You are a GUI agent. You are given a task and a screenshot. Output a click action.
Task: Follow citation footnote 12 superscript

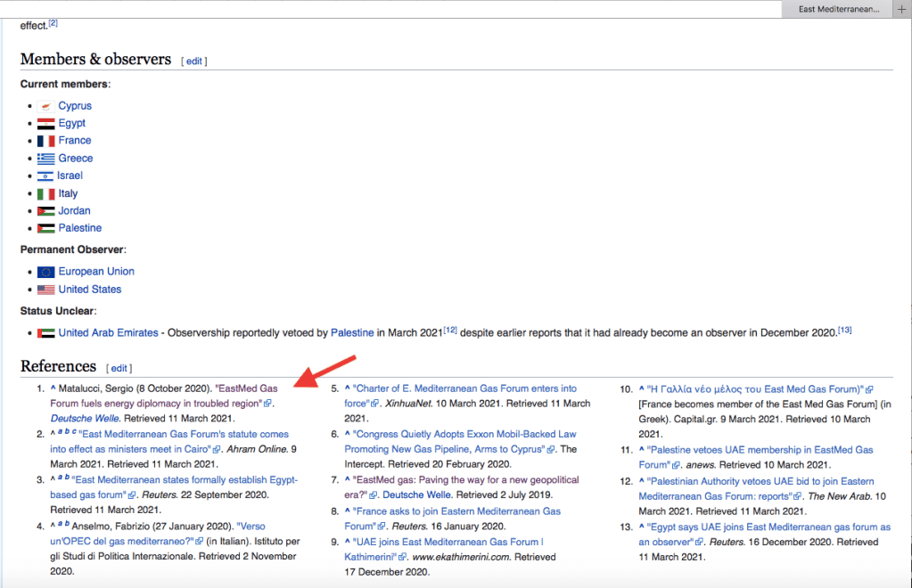[x=450, y=330]
